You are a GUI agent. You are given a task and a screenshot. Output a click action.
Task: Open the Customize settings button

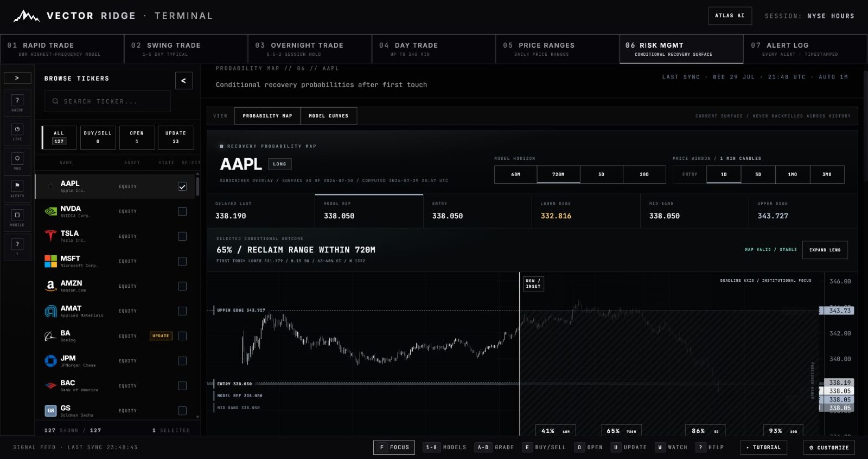coord(829,448)
